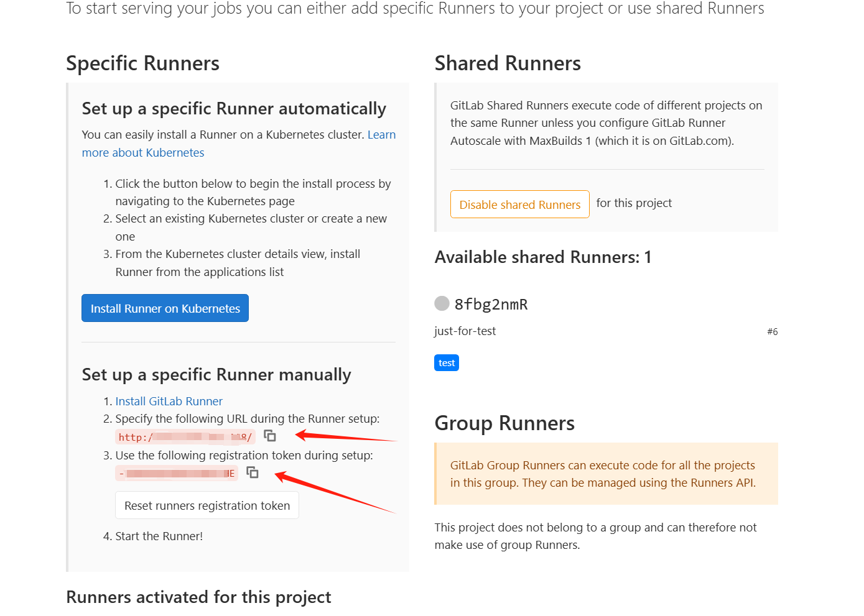
Task: Click the Shared Runners heading
Action: pyautogui.click(x=508, y=63)
